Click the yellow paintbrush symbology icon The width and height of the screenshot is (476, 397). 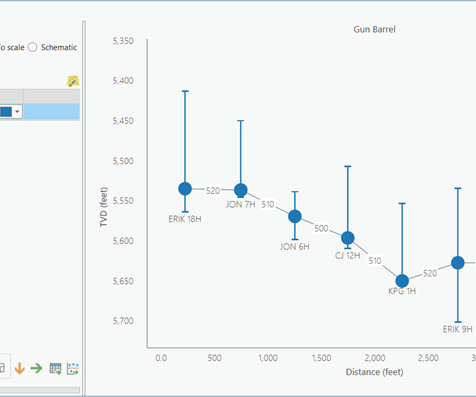73,81
